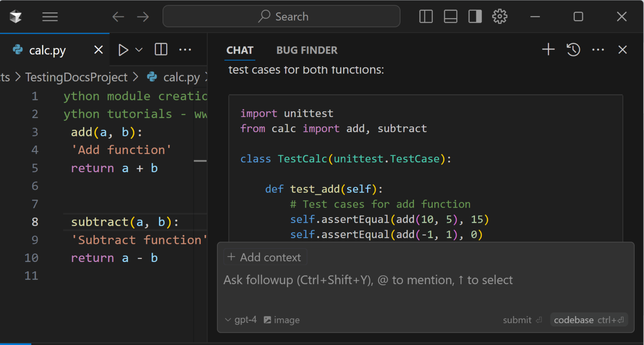This screenshot has width=644, height=345.
Task: Open the Settings gear icon
Action: tap(500, 16)
